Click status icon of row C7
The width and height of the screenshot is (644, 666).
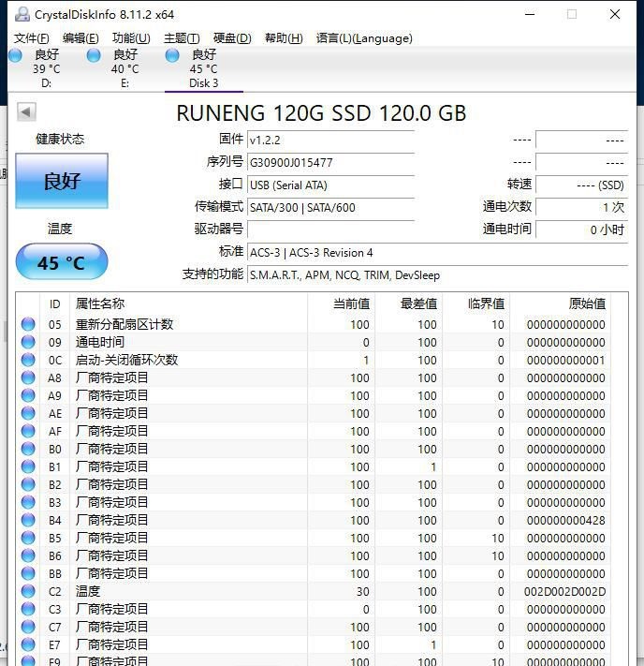pos(28,628)
